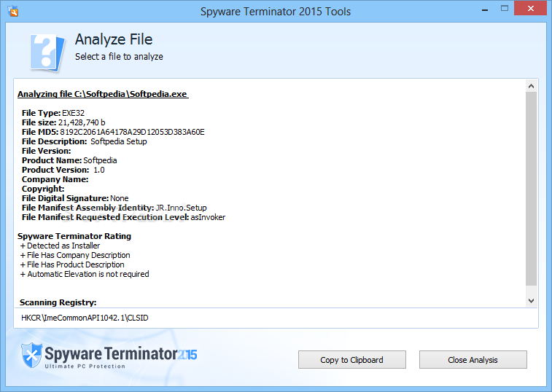
Task: Click the File size value '21,428,740 b'
Action: [82, 122]
